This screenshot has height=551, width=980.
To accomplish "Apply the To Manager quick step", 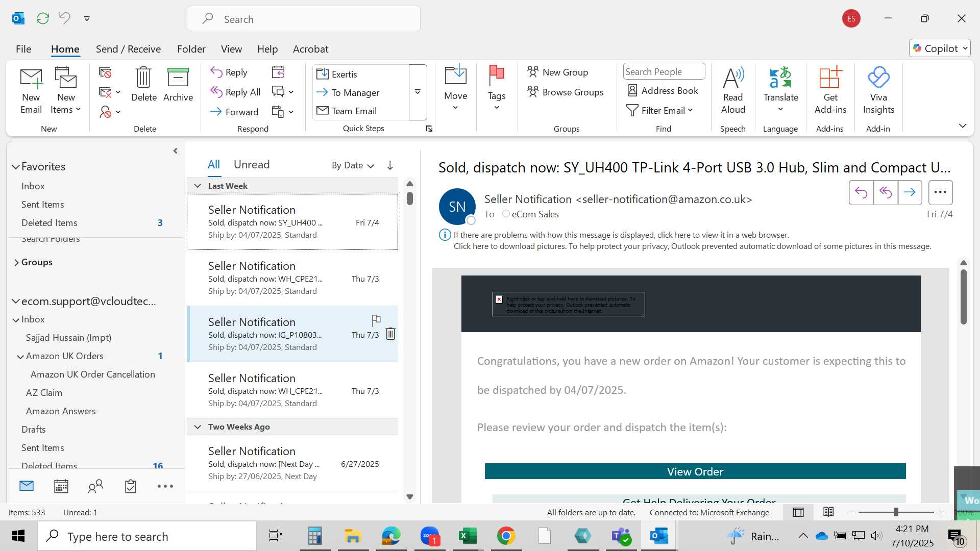I will click(x=361, y=92).
